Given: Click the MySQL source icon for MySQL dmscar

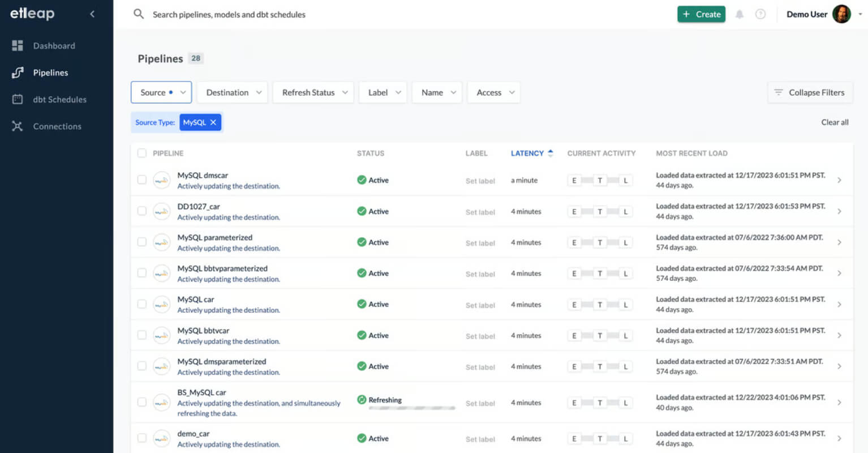Looking at the screenshot, I should coord(162,180).
